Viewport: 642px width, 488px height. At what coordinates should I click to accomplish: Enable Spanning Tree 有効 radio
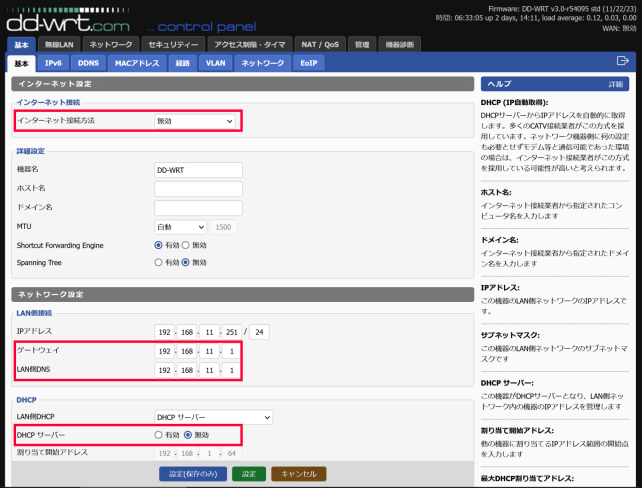point(158,262)
